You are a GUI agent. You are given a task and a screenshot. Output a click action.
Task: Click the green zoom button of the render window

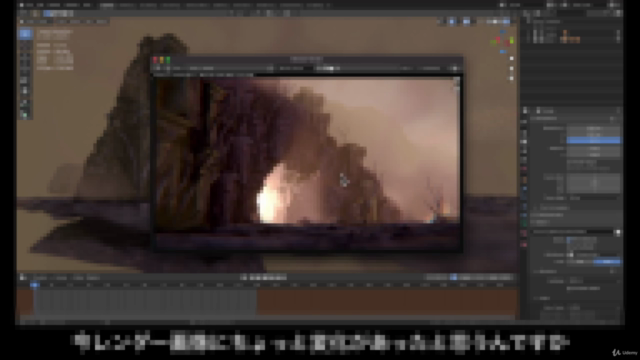(x=168, y=60)
